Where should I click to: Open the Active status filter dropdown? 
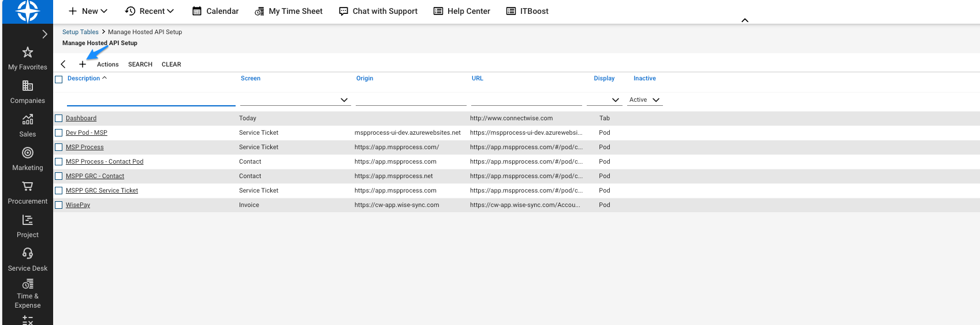coord(644,100)
